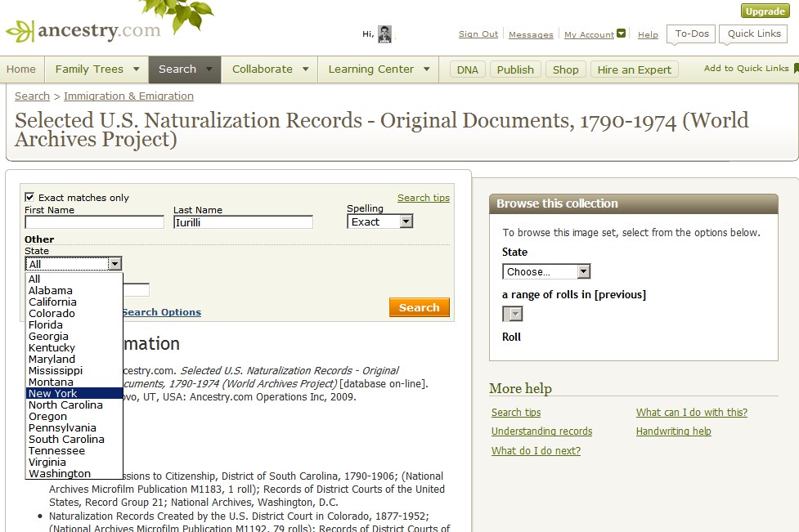Open the Learning Center menu
The image size is (799, 532).
click(379, 69)
